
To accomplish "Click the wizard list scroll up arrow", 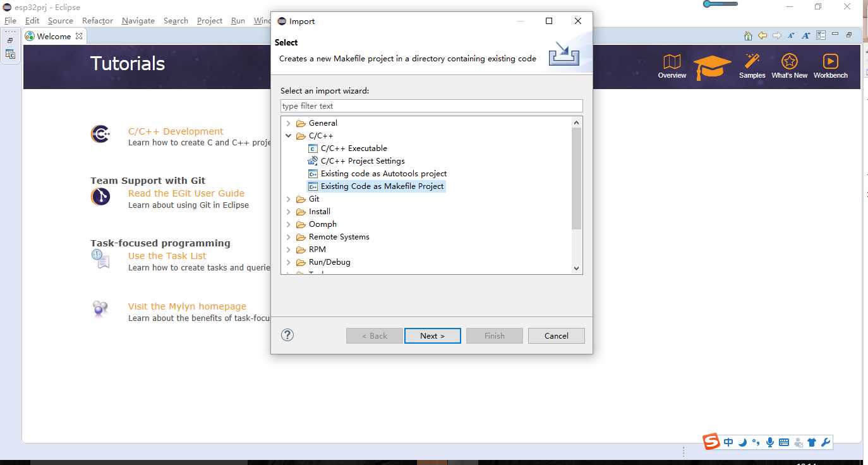I will [576, 123].
